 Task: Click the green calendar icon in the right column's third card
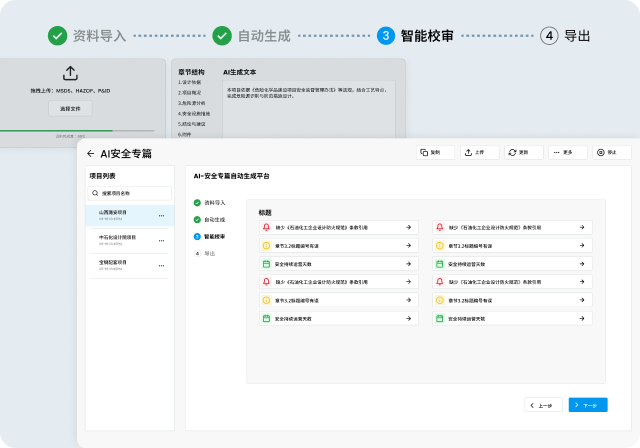tap(440, 264)
